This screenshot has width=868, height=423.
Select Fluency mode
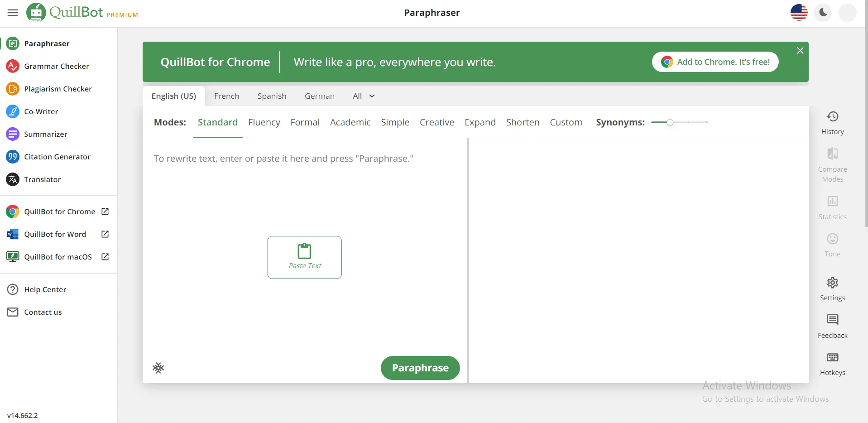coord(264,122)
